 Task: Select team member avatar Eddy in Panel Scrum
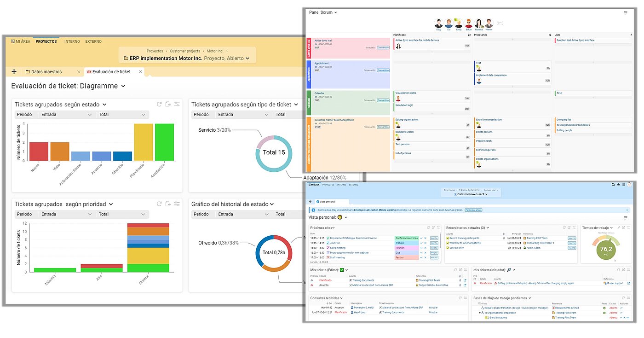click(438, 23)
